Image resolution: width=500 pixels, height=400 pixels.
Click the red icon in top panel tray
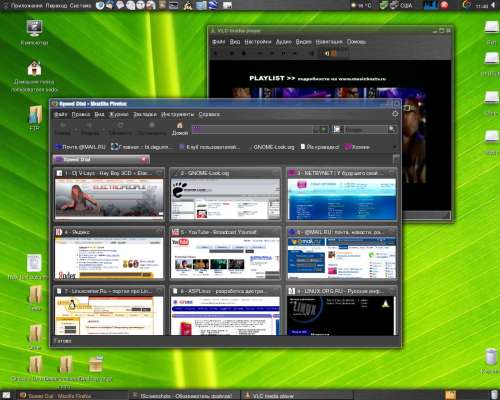(x=444, y=5)
